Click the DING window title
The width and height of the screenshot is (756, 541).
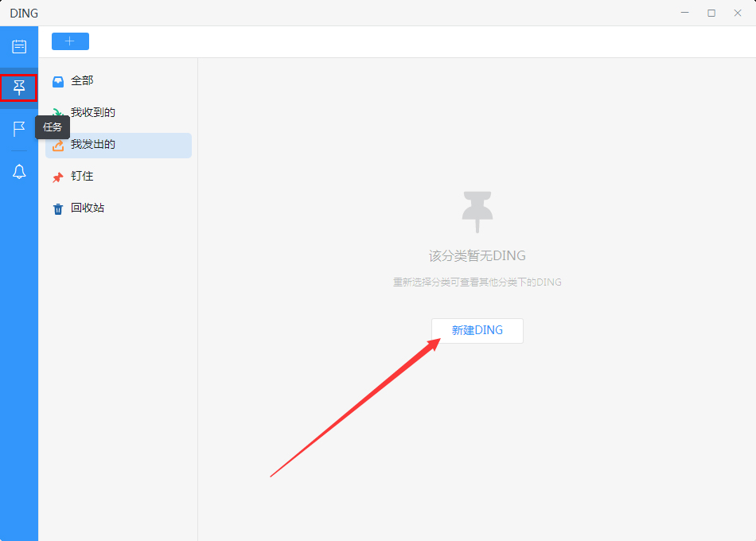24,13
